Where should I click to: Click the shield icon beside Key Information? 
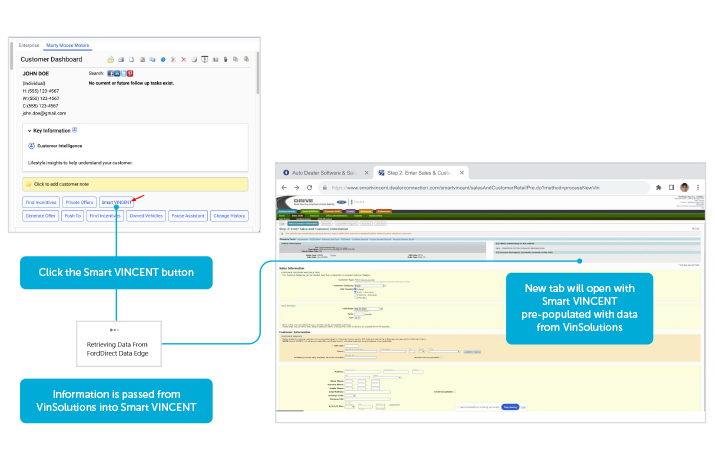click(x=75, y=130)
